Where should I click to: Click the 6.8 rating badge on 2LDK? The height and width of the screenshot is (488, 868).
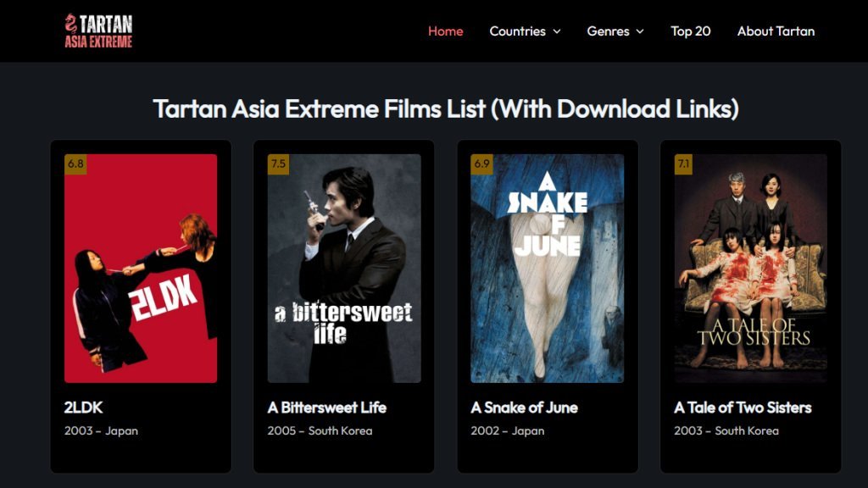(x=75, y=164)
